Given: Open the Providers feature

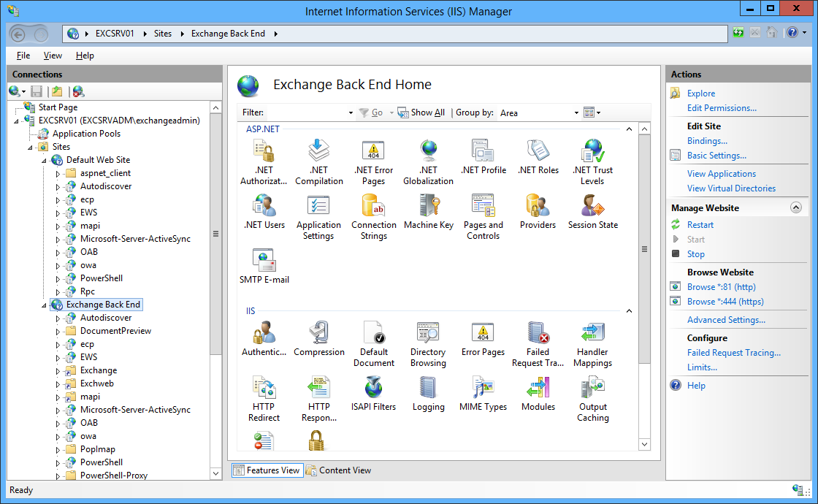Looking at the screenshot, I should pos(538,212).
